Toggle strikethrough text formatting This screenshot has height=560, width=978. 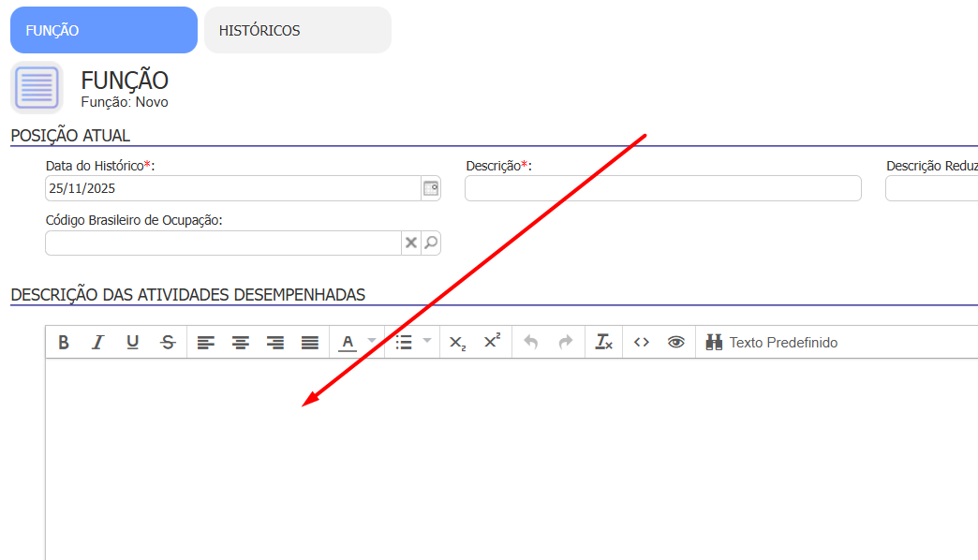[x=168, y=343]
